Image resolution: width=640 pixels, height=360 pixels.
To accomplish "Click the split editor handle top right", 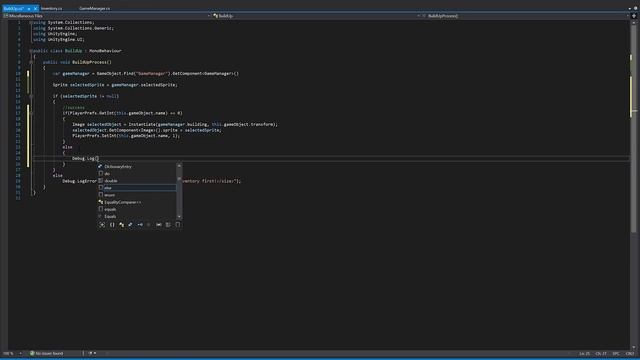I will 634,16.
